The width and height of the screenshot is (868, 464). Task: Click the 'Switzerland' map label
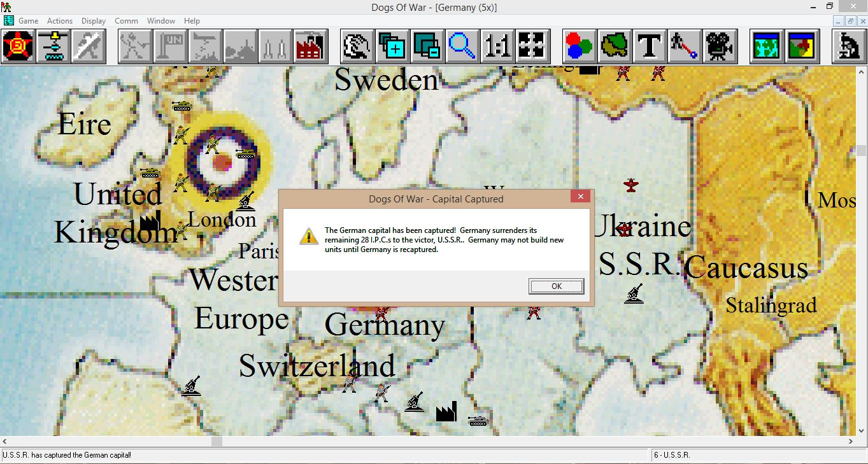tap(317, 365)
